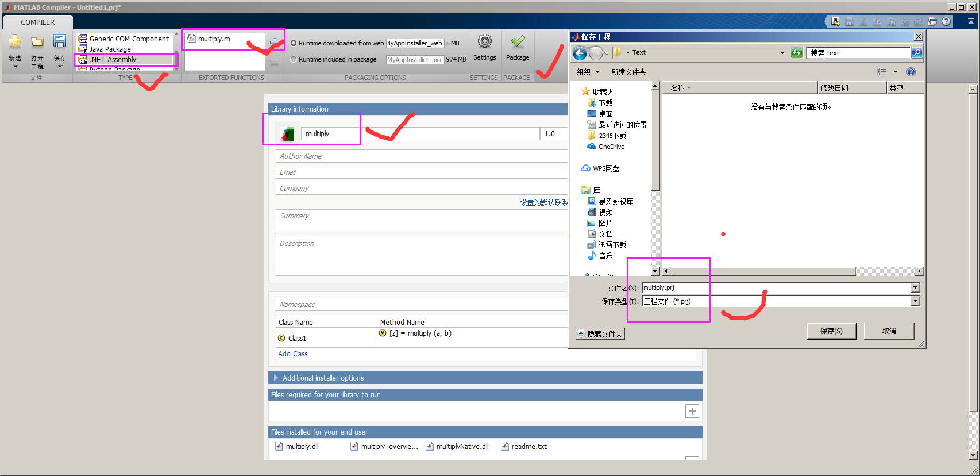980x476 pixels.
Task: Select multiply.m in exported functions
Action: tap(214, 39)
